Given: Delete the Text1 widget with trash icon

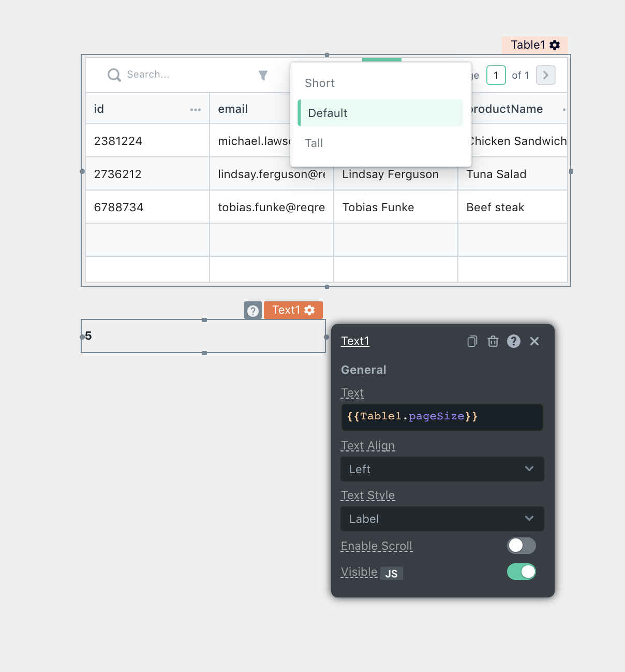Looking at the screenshot, I should [493, 341].
